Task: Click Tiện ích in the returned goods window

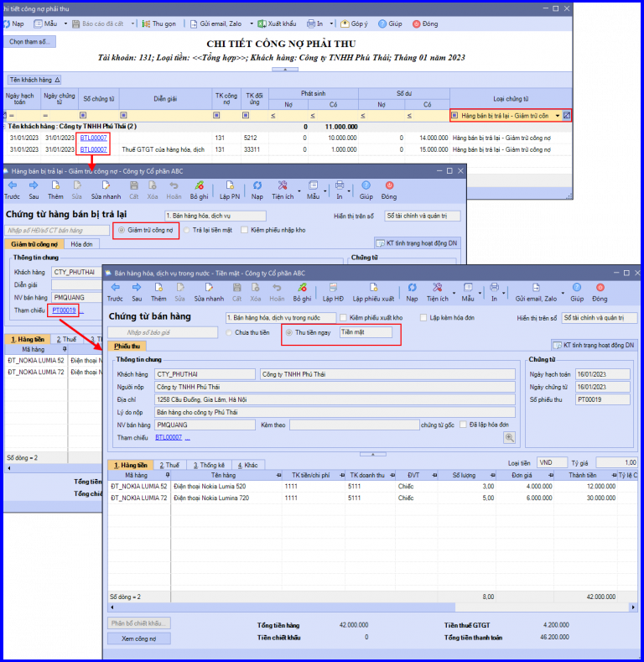Action: pos(283,190)
